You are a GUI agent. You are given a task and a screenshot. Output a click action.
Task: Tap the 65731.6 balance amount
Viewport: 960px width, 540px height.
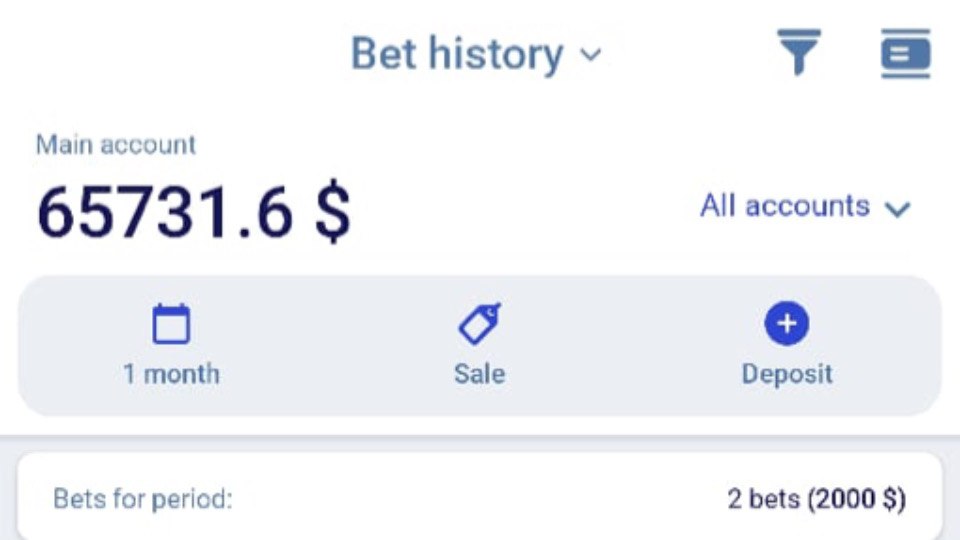pos(165,212)
